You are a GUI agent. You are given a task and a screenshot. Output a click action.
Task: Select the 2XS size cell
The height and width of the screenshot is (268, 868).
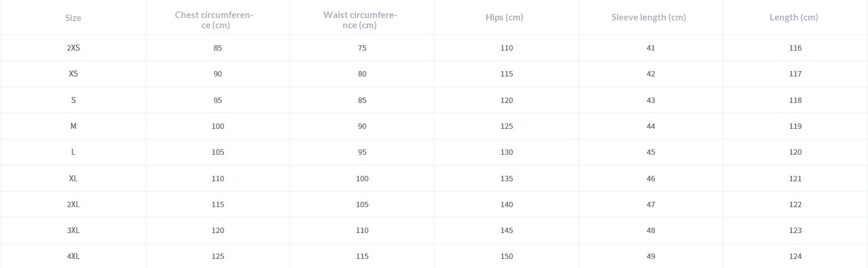click(x=73, y=48)
